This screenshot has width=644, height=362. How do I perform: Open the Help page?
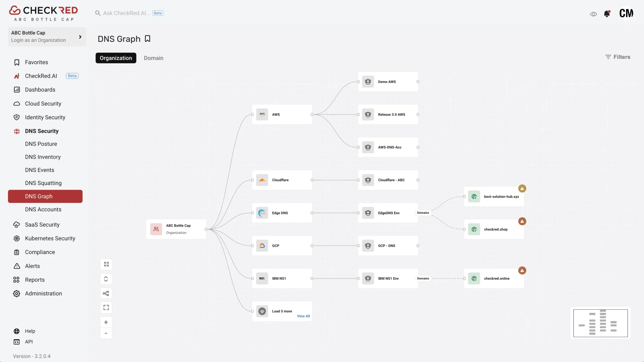point(30,331)
